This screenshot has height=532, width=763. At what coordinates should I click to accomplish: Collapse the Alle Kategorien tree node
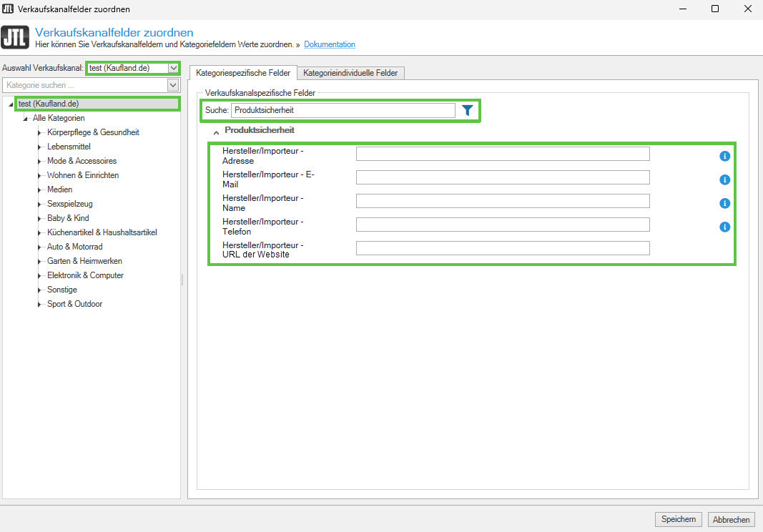pos(26,118)
